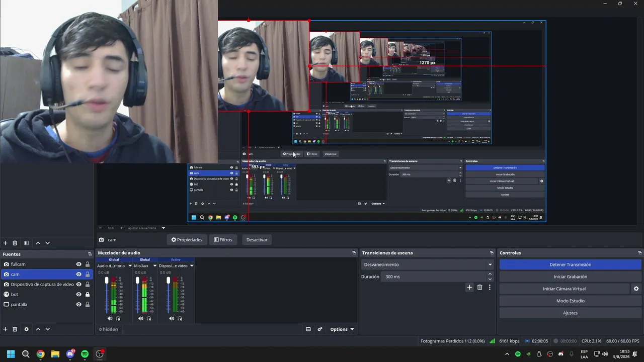The height and width of the screenshot is (362, 644).
Task: Open transition properties three-dot menu
Action: (490, 288)
